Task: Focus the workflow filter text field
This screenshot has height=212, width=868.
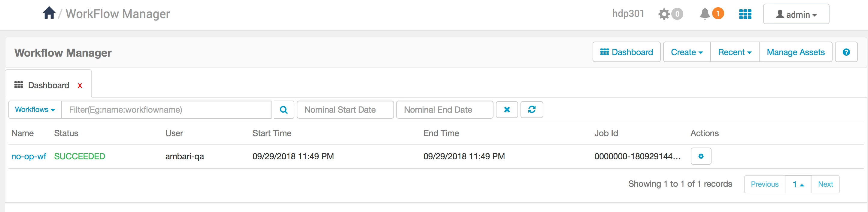Action: 166,110
